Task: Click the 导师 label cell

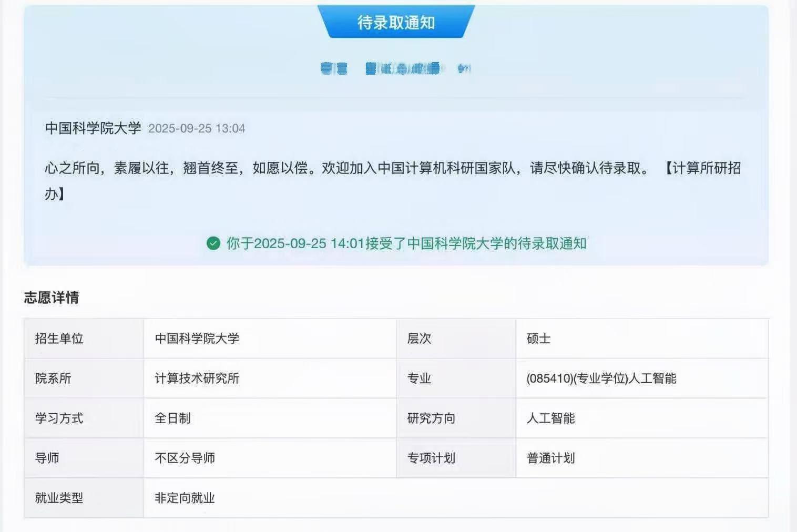Action: coord(84,458)
